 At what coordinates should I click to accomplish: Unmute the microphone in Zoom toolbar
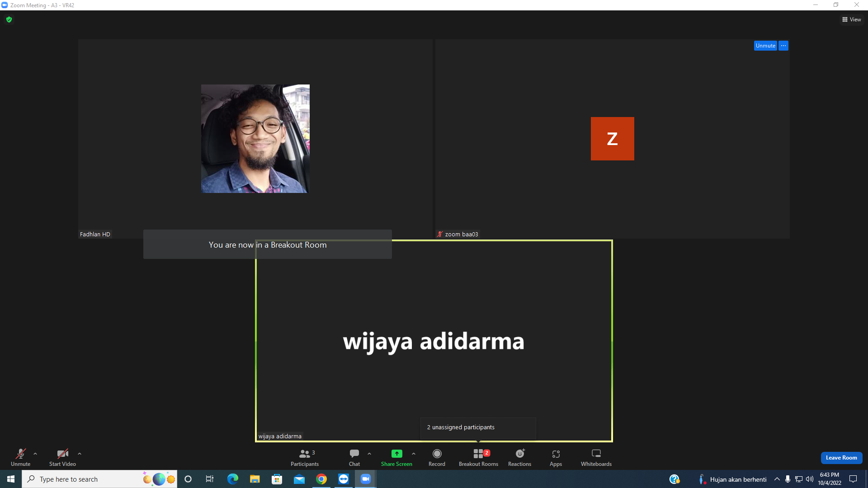[x=20, y=457]
